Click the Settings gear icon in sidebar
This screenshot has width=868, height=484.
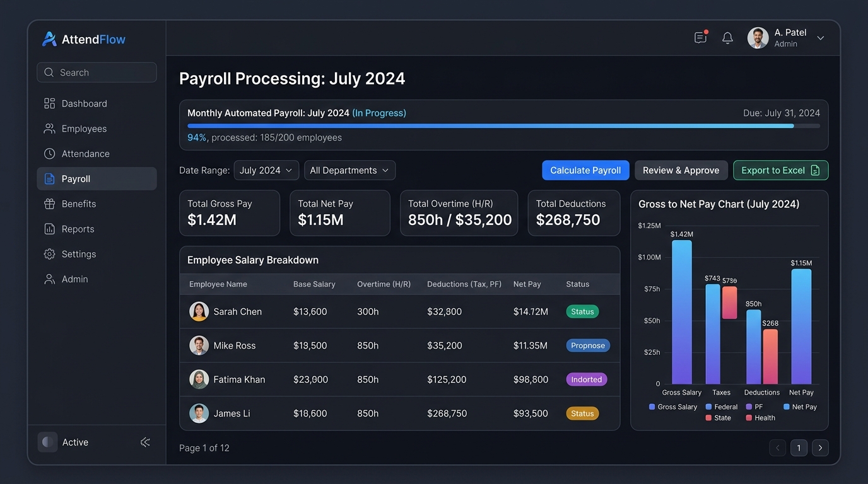coord(49,255)
